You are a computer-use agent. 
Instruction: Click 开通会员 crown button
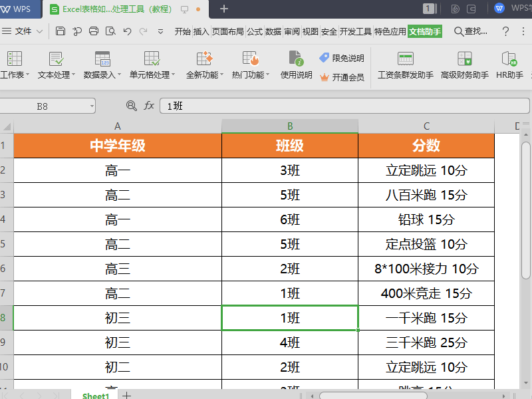[342, 77]
